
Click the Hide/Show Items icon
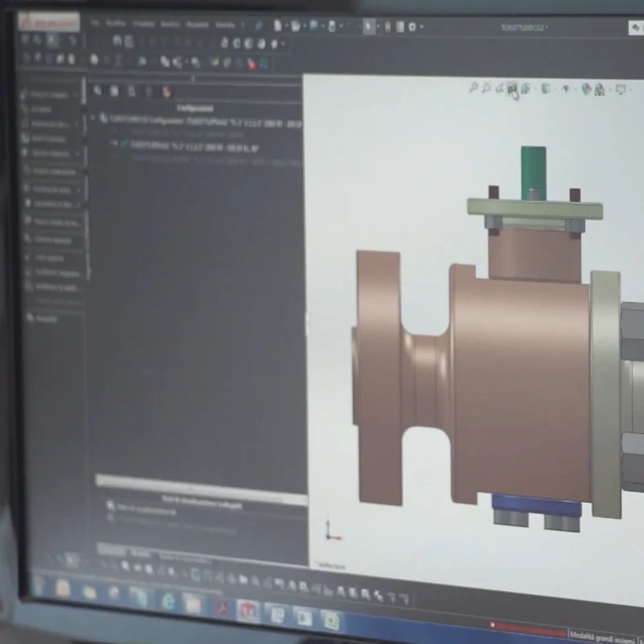pos(566,89)
